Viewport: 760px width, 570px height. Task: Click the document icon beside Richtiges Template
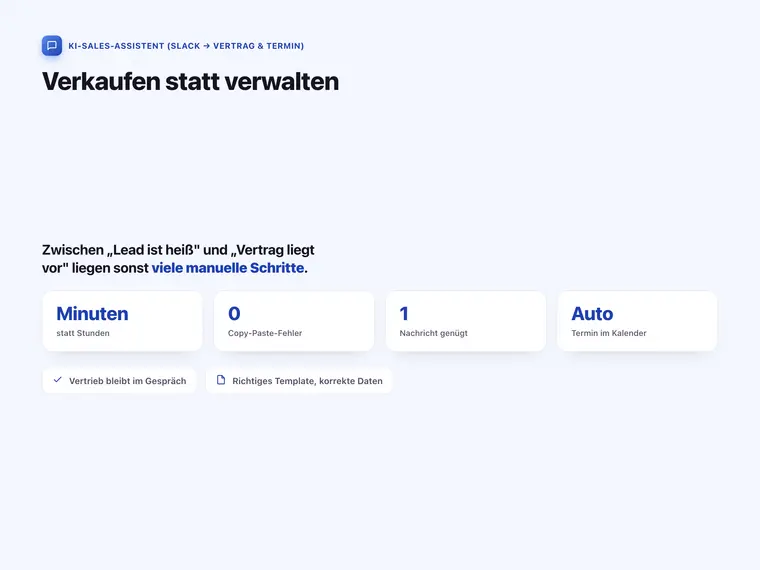221,380
